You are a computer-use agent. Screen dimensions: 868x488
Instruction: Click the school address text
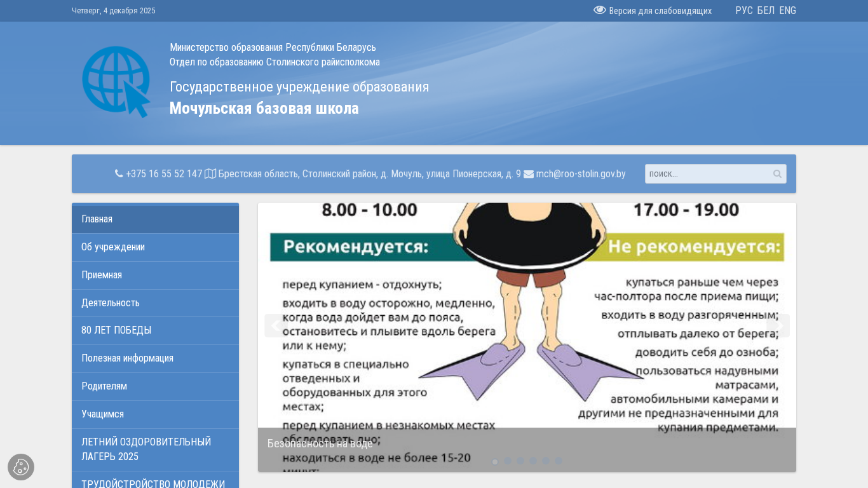(370, 173)
